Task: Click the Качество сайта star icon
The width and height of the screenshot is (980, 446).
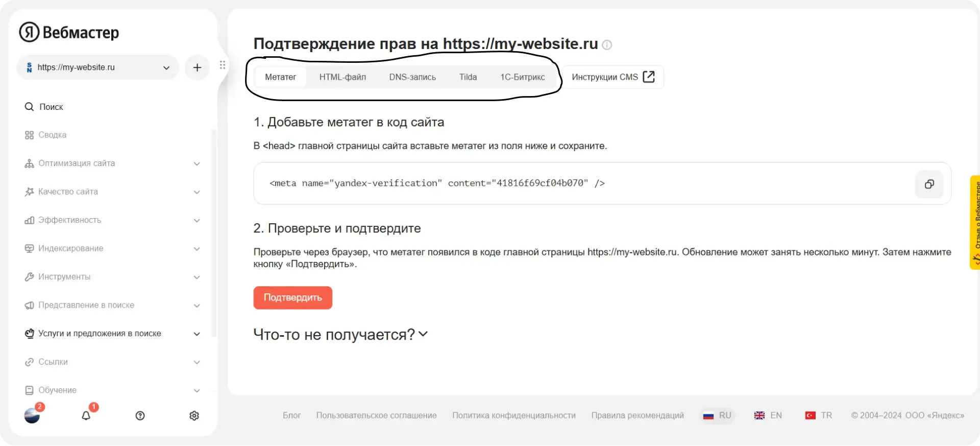Action: (29, 192)
